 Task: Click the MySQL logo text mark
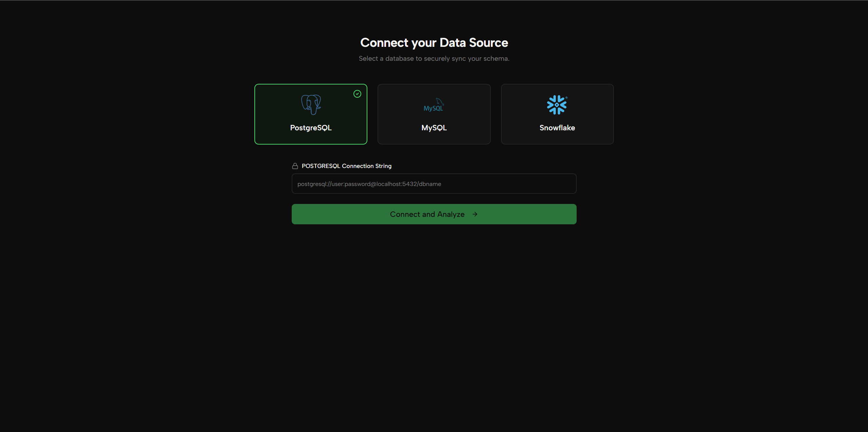tap(433, 106)
